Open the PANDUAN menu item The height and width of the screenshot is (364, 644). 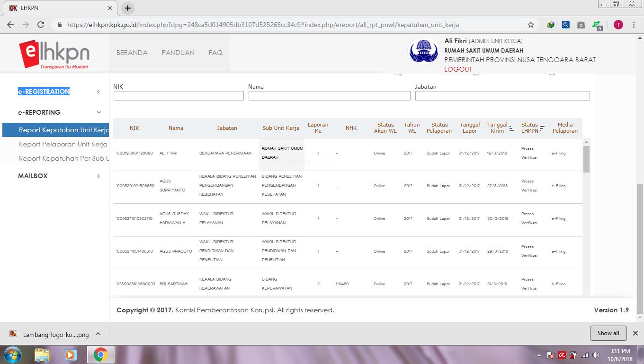point(178,53)
